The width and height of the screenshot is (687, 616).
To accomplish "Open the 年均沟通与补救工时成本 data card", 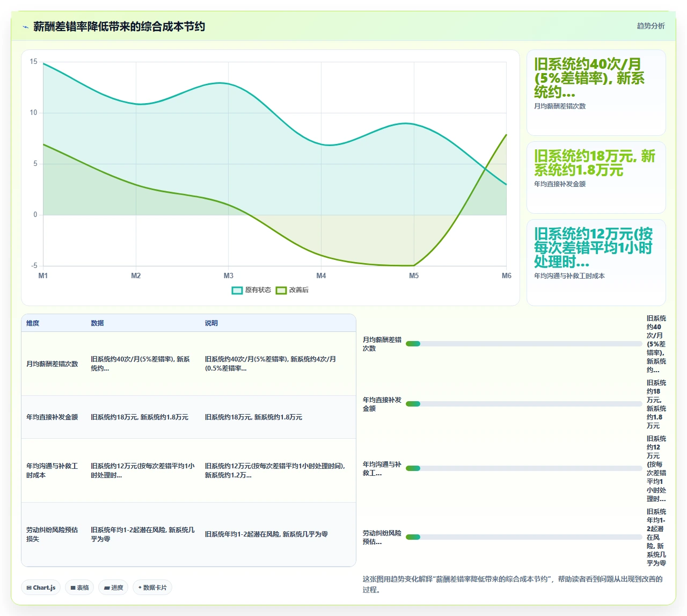I will [596, 263].
